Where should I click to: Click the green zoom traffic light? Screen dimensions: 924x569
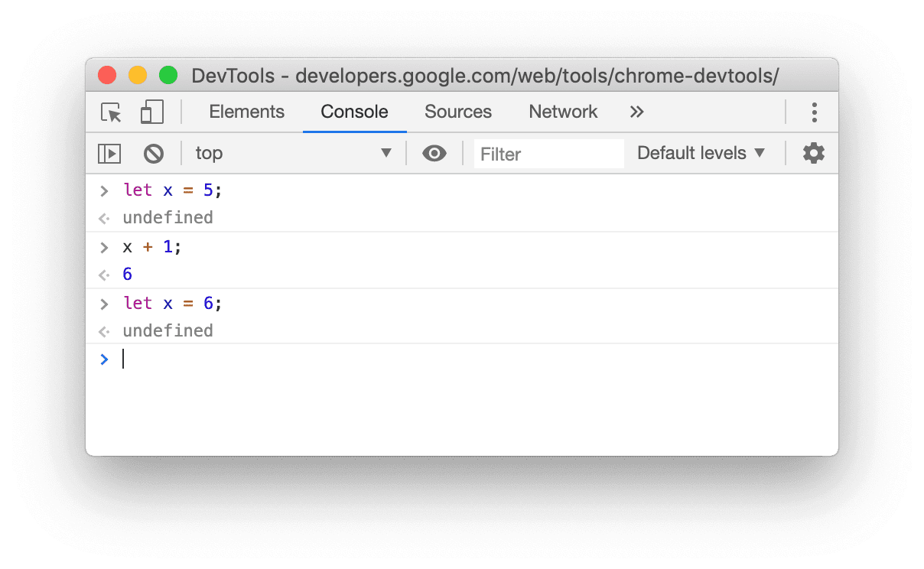(x=168, y=75)
